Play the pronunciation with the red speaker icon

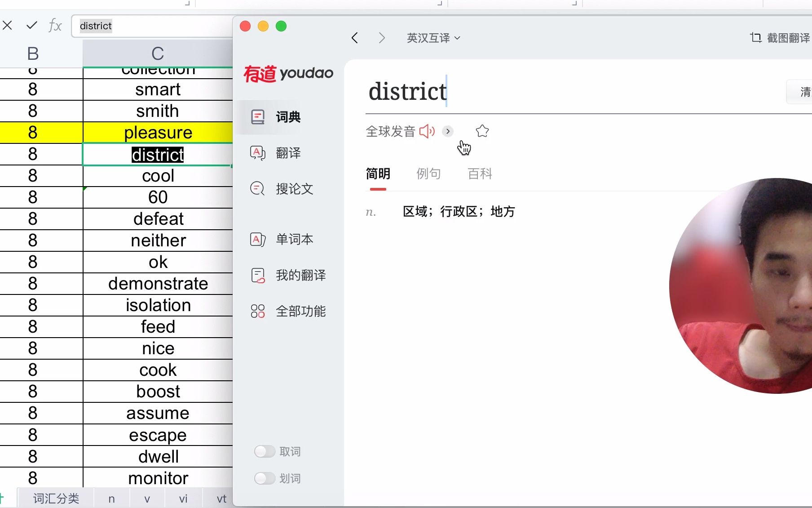click(x=427, y=131)
